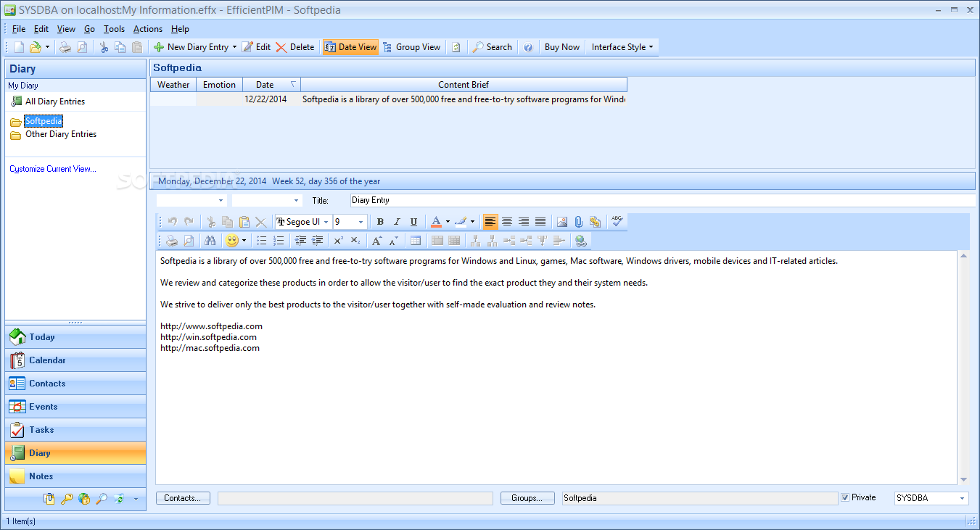Click the new document icon in main toolbar

coord(19,47)
